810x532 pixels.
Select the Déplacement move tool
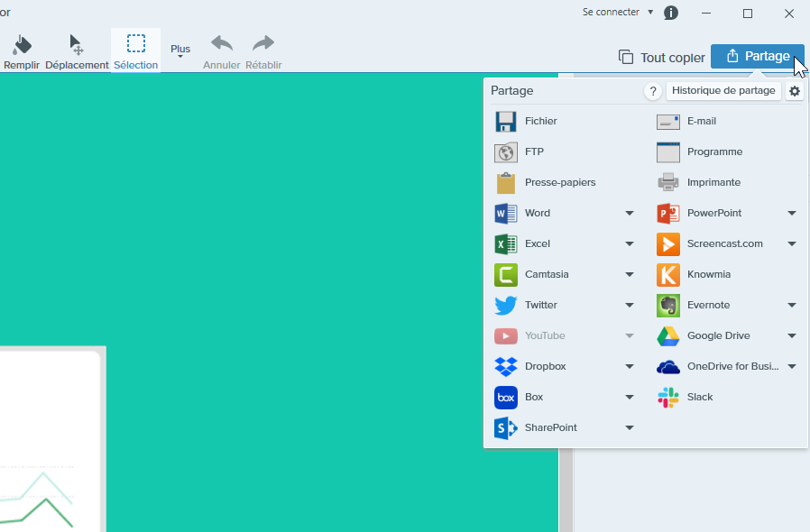coord(77,52)
